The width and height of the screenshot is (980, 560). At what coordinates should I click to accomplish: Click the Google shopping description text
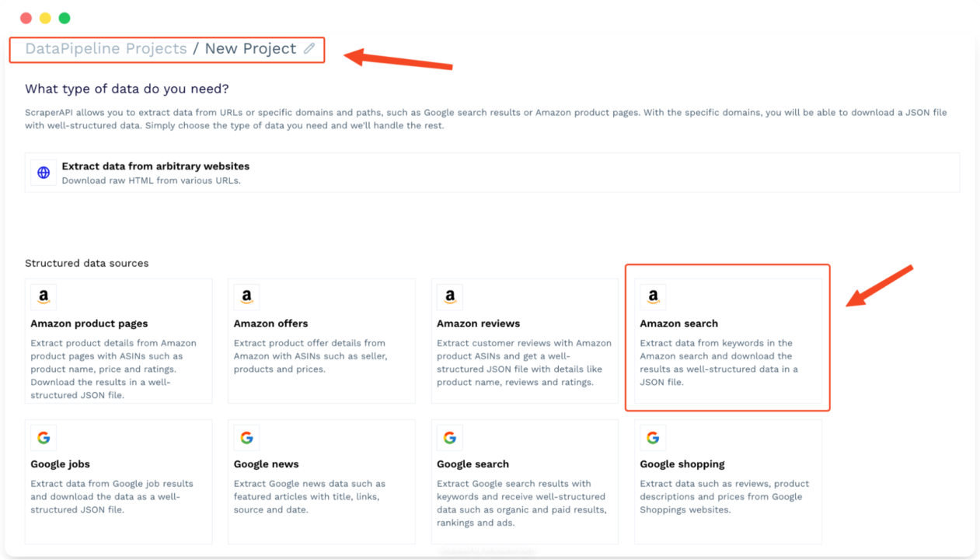[724, 497]
